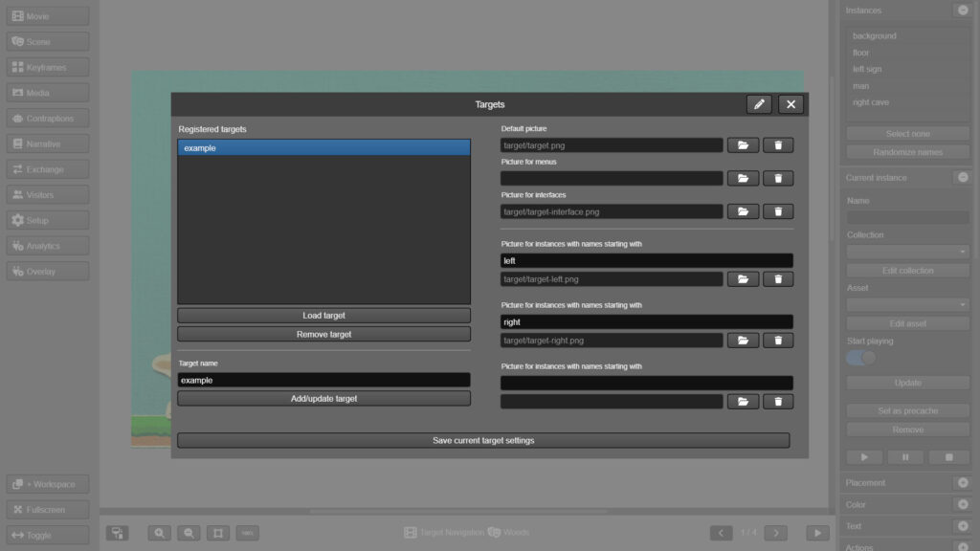Open the Collection dropdown
The image size is (980, 551).
point(907,252)
